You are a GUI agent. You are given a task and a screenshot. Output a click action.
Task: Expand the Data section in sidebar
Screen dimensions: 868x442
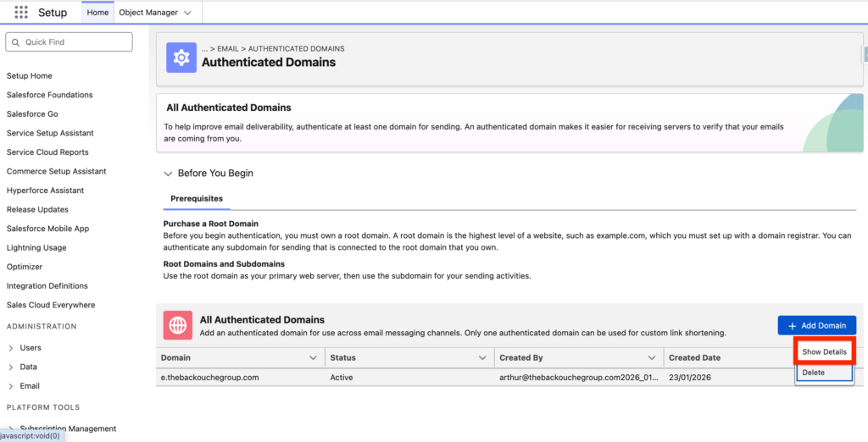click(11, 367)
